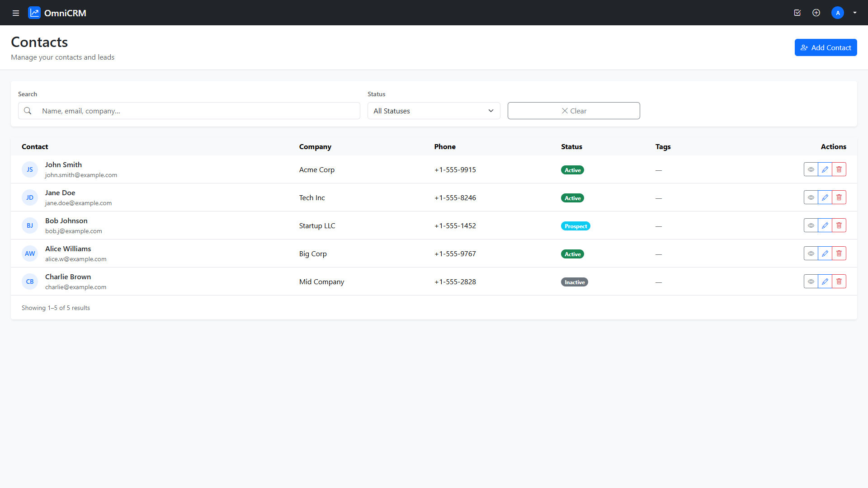Focus the Name, email, company search field
The image size is (868, 488).
click(x=198, y=111)
